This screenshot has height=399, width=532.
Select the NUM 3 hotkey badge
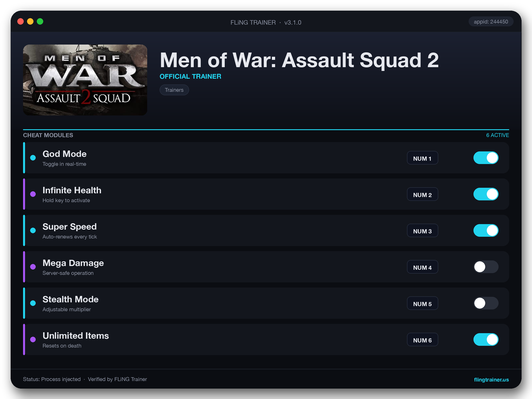(422, 230)
